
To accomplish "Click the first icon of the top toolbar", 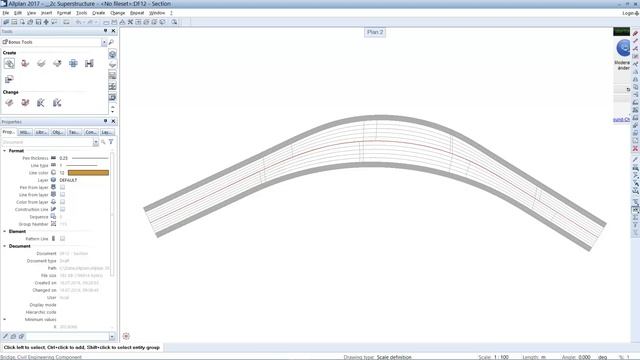I will [6, 22].
